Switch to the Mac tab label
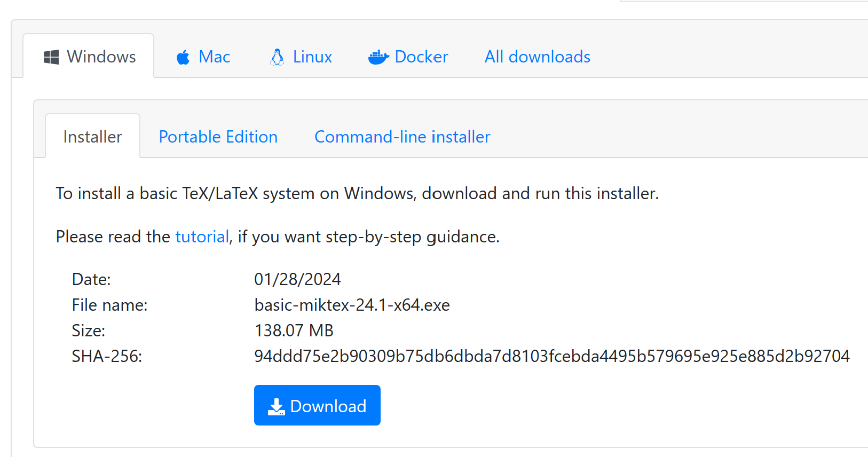 point(214,57)
